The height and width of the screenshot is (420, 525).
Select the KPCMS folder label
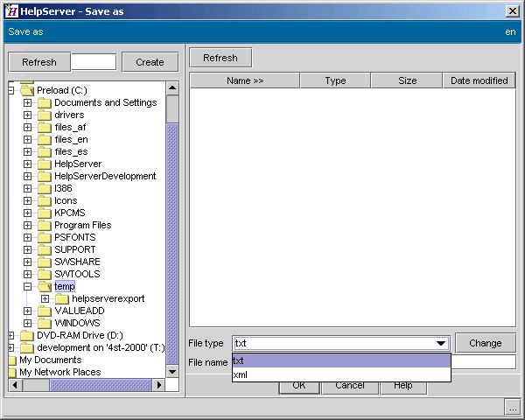coord(70,213)
